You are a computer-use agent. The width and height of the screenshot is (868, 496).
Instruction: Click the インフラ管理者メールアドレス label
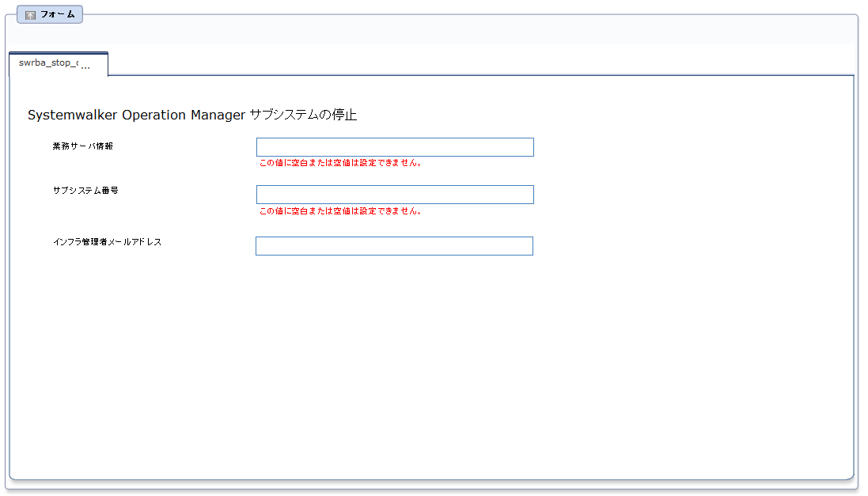[108, 242]
